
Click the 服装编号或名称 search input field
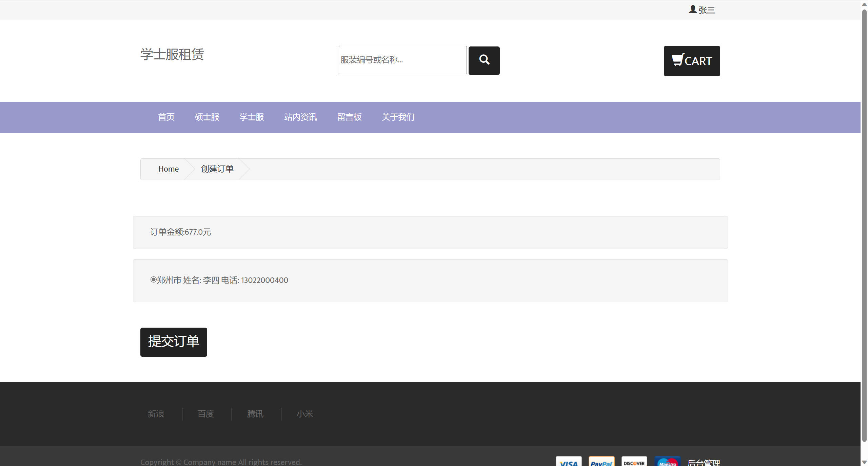click(x=402, y=60)
